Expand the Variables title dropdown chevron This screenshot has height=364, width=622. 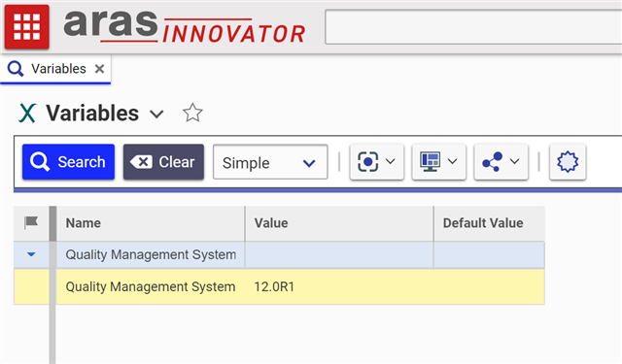point(156,115)
